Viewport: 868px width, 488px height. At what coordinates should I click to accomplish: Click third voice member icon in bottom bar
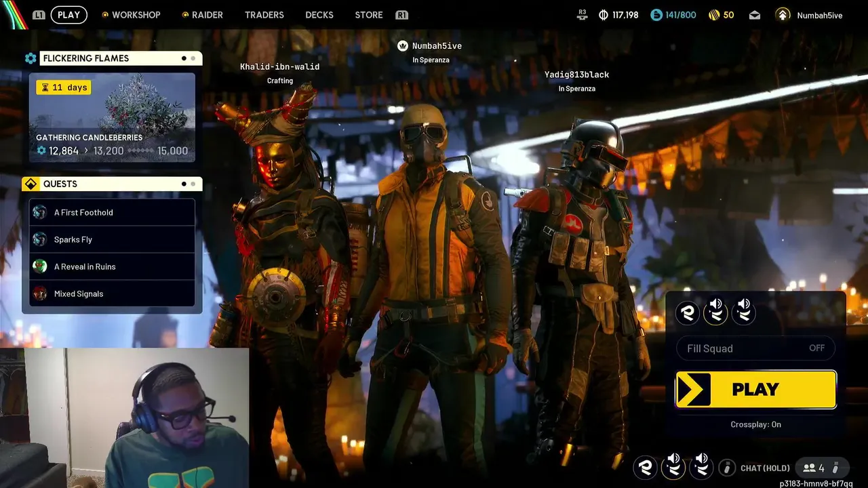pos(701,466)
